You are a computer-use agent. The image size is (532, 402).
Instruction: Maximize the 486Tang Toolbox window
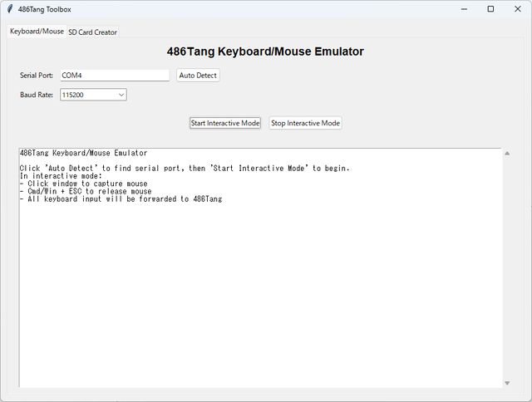pos(490,9)
